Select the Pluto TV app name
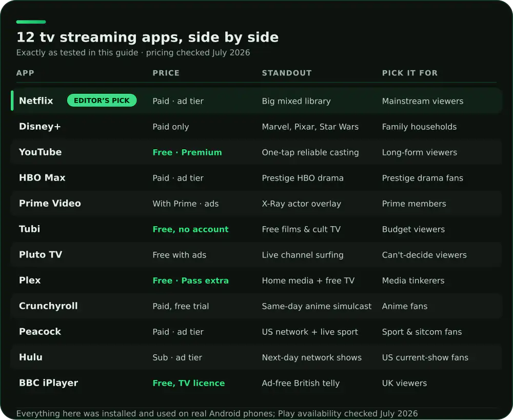 tap(41, 254)
